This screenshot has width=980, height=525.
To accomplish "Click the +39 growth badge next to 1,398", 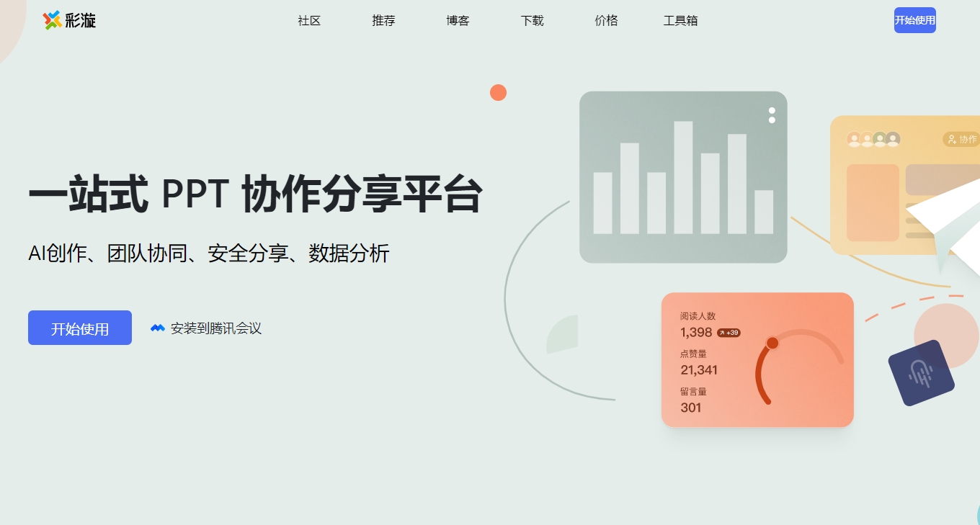I will [729, 333].
